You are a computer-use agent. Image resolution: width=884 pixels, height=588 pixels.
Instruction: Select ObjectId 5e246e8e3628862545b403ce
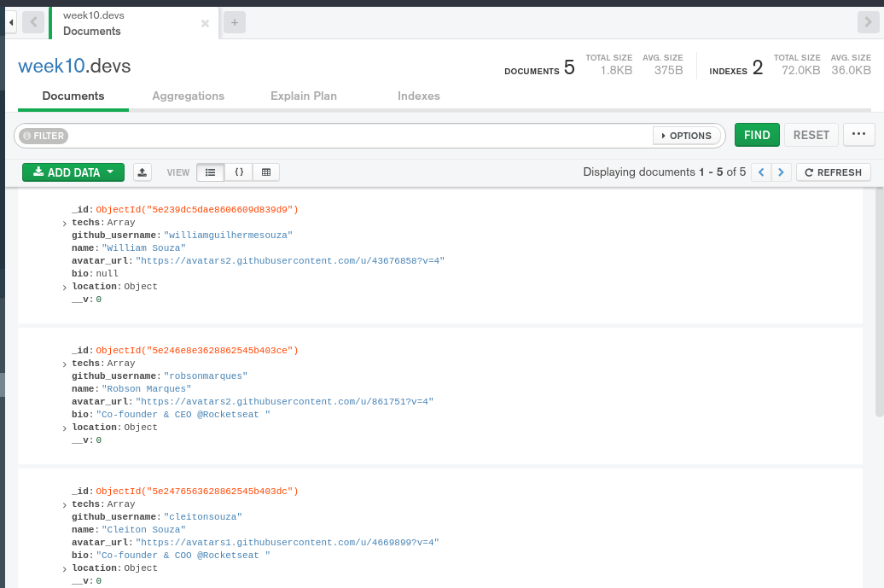[197, 351]
